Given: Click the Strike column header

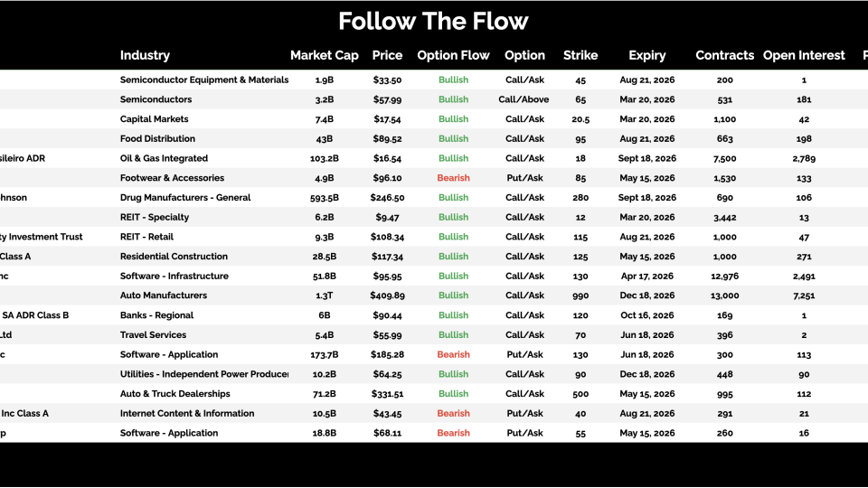Looking at the screenshot, I should tap(580, 55).
